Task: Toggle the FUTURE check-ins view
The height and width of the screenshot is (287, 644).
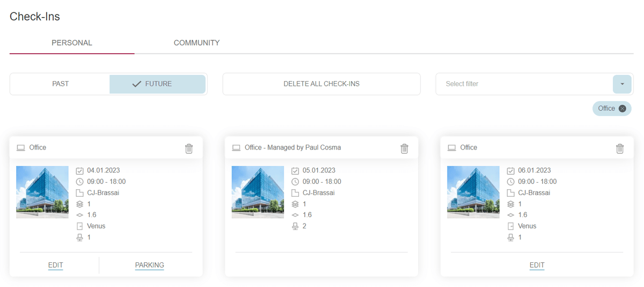Action: point(158,84)
